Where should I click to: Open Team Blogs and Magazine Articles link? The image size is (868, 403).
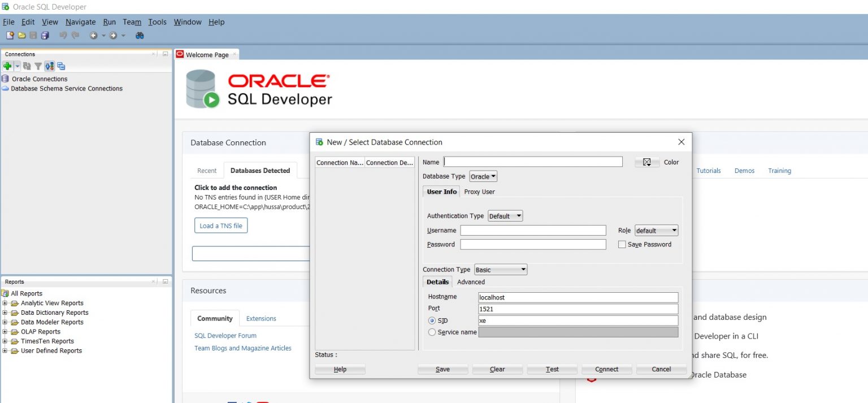coord(243,348)
